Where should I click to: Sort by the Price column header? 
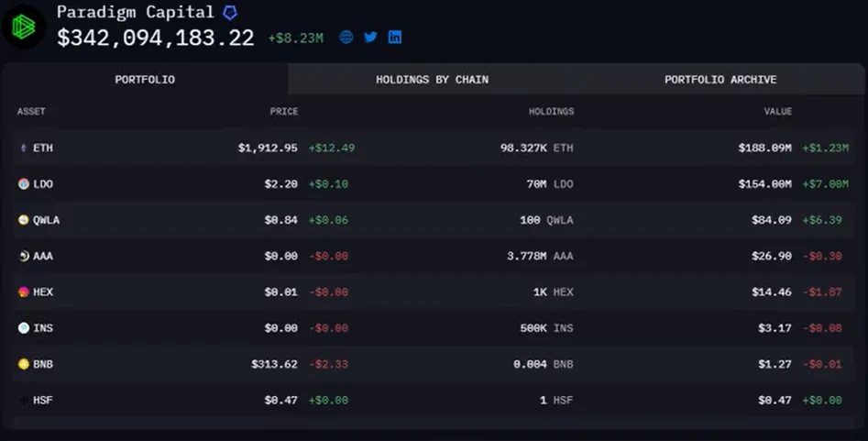(283, 112)
